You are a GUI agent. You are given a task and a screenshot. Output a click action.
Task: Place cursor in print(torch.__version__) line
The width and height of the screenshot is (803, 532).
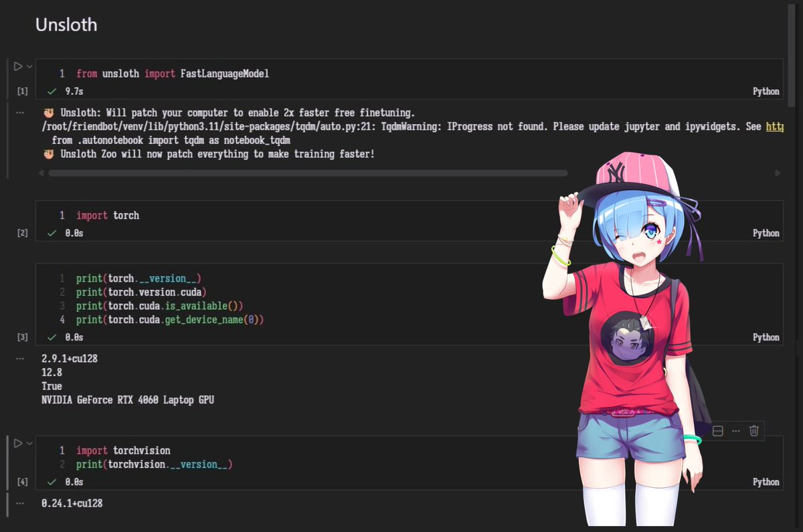[139, 278]
